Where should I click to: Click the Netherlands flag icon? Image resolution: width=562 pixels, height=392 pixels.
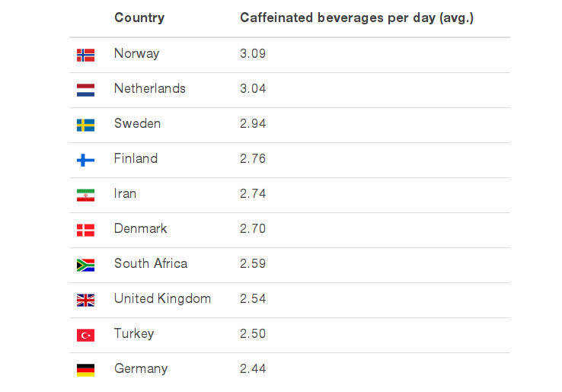click(x=85, y=90)
